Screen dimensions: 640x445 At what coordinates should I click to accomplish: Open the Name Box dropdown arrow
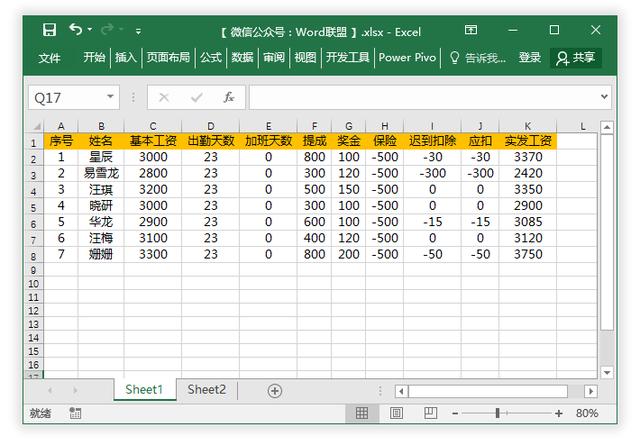[111, 97]
